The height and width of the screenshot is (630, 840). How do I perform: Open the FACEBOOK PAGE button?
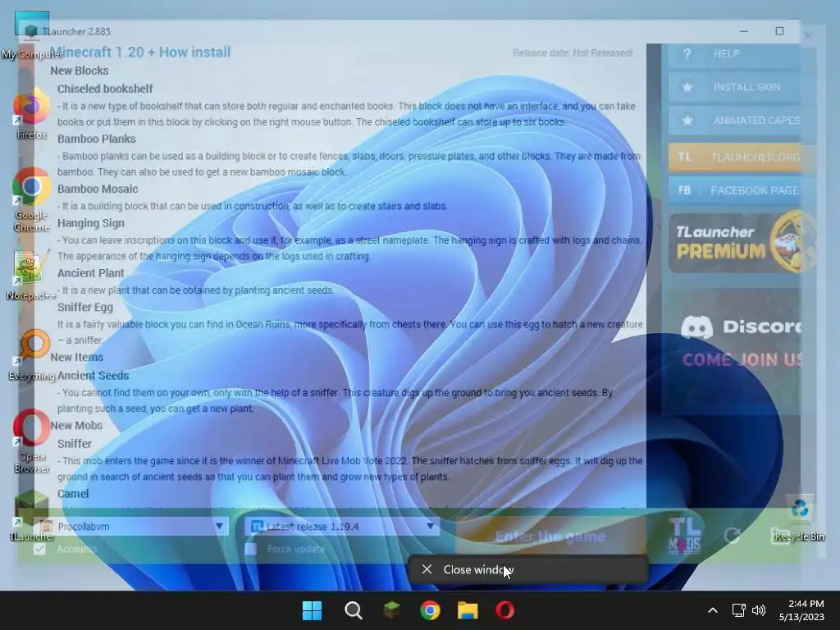click(734, 190)
